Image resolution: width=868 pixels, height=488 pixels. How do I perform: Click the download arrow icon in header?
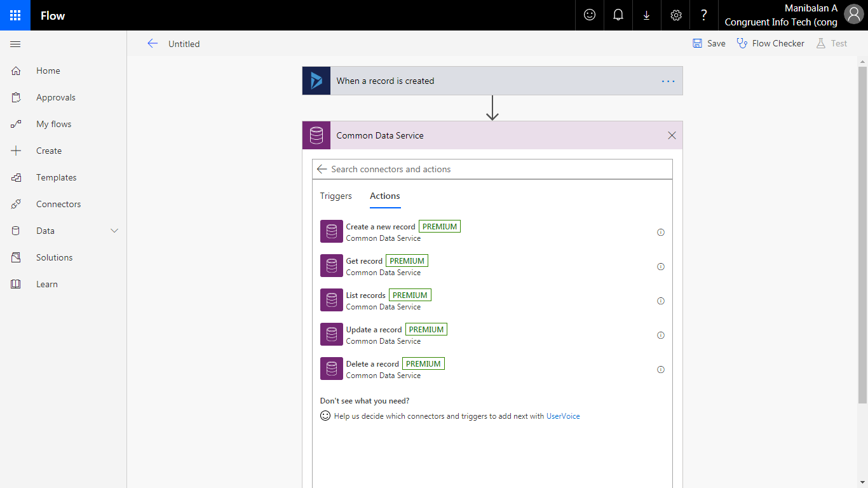[647, 15]
